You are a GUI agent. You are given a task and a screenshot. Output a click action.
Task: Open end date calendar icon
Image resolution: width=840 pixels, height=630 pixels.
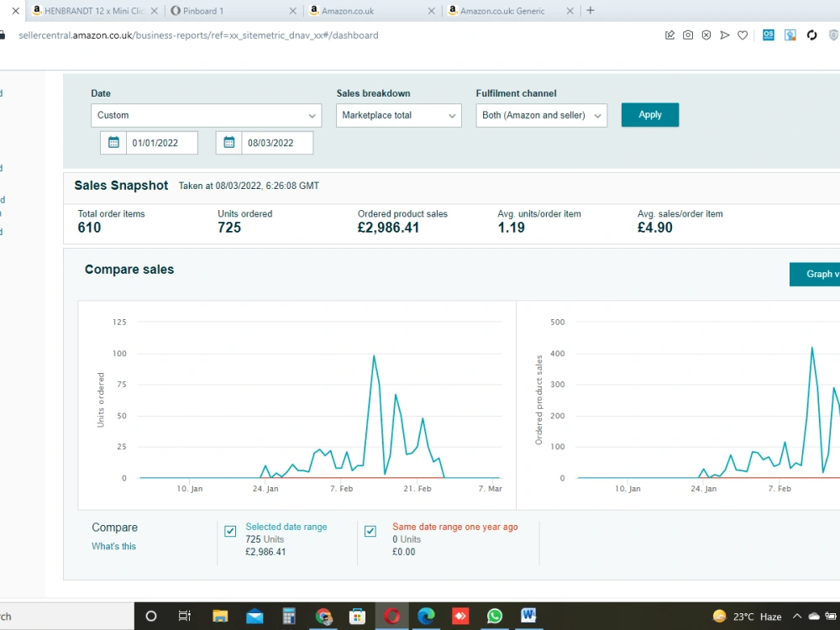pyautogui.click(x=228, y=143)
